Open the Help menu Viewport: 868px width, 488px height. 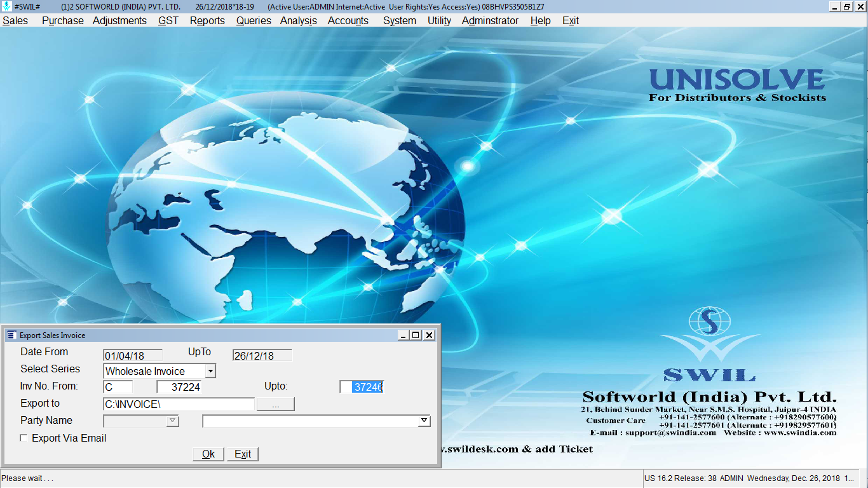[540, 20]
